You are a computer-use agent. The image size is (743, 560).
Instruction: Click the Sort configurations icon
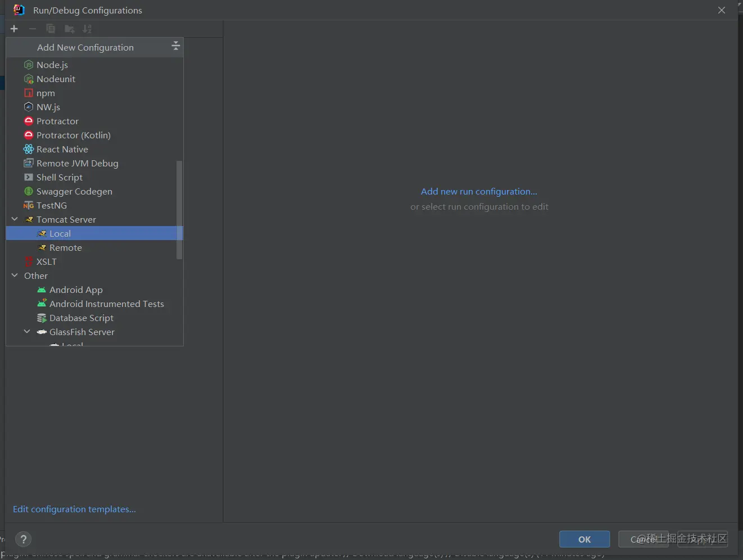coord(87,29)
